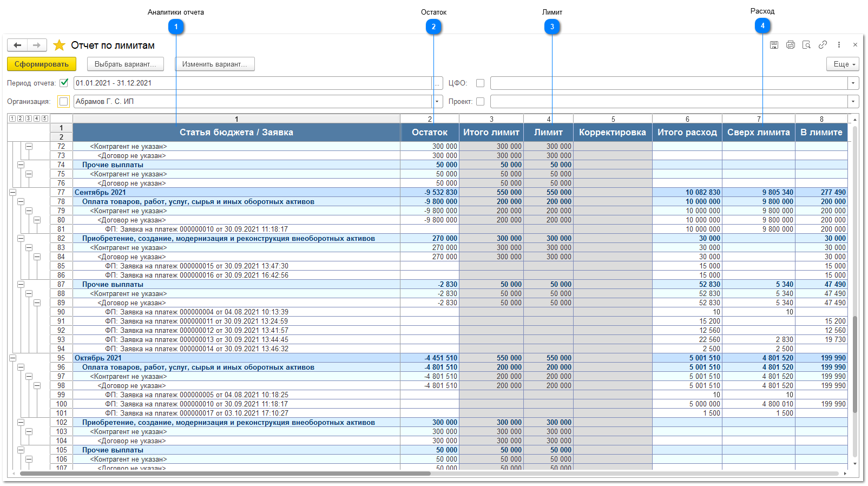This screenshot has width=868, height=486.
Task: Click the Период отчета date field
Action: click(x=253, y=83)
